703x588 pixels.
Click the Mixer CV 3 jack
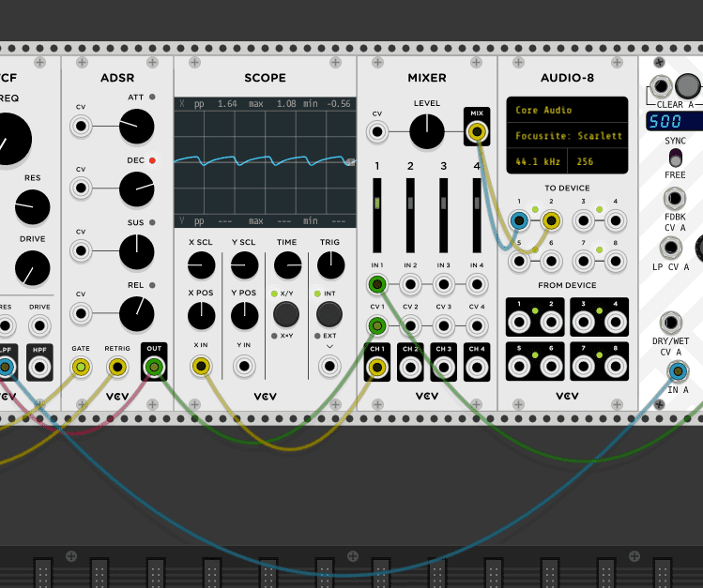443,326
